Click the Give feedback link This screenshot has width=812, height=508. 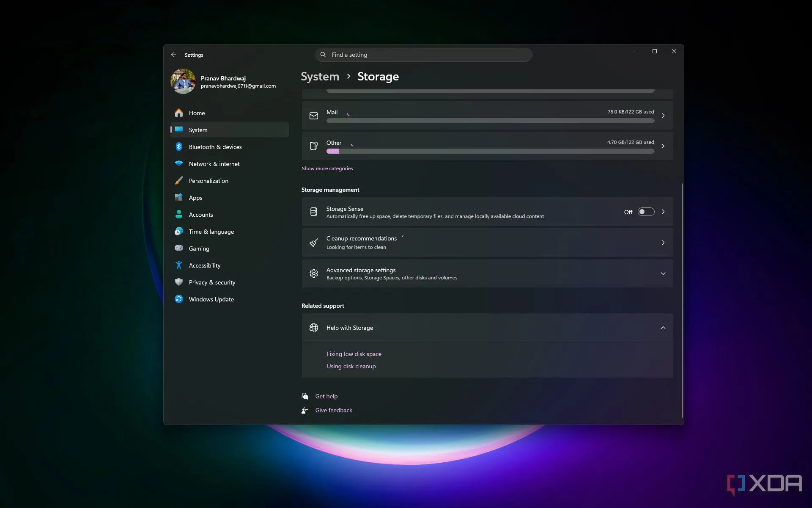[334, 410]
